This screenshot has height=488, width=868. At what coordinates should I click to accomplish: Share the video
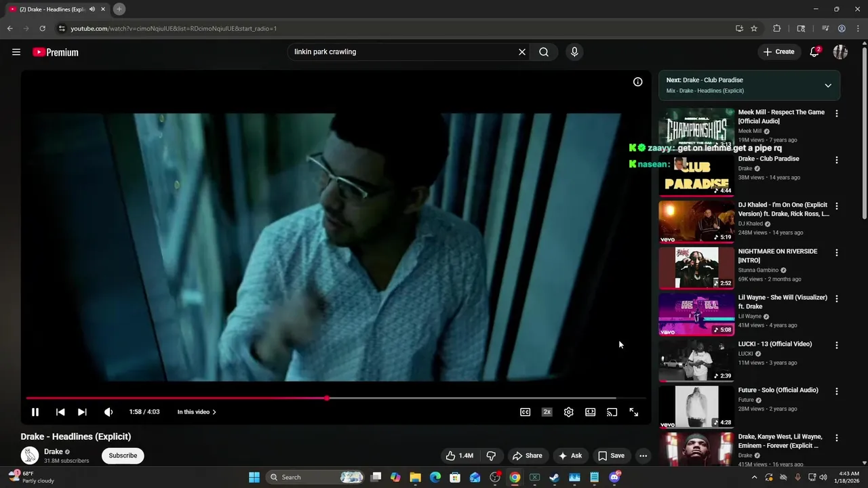[527, 455]
